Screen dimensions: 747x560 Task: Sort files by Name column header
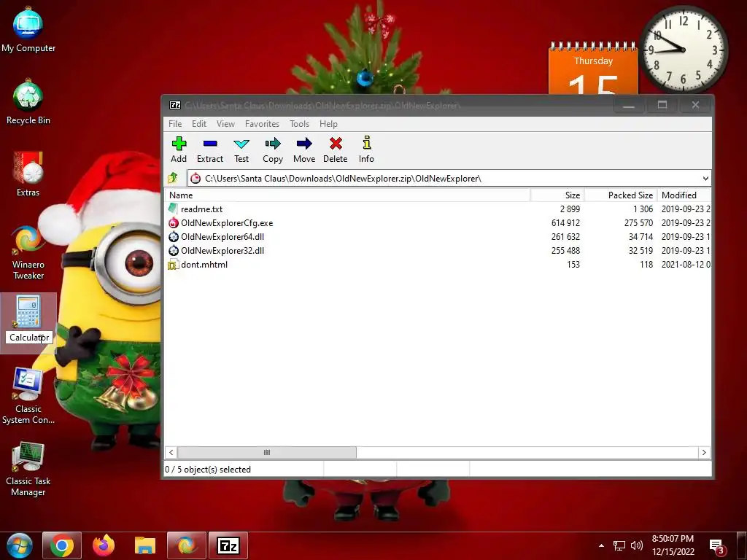pyautogui.click(x=347, y=195)
